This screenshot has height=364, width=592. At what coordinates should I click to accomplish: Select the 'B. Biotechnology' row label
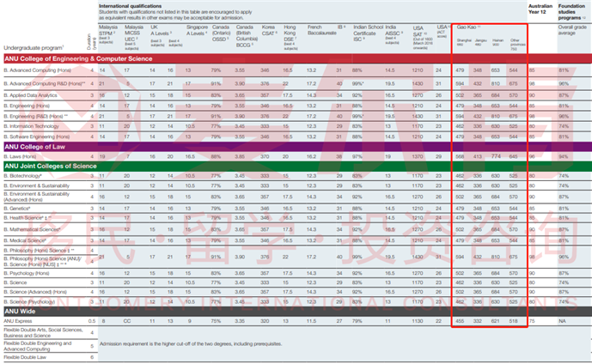pyautogui.click(x=22, y=176)
